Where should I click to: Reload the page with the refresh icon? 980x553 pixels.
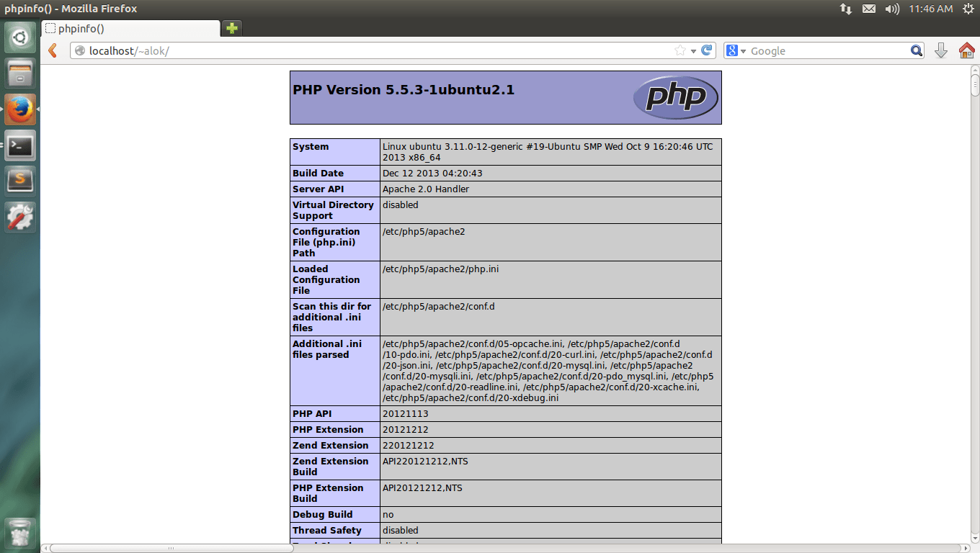[x=707, y=50]
